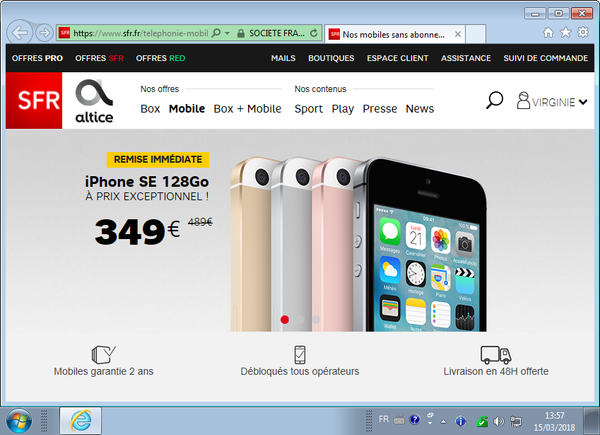Open a new blank tab
The height and width of the screenshot is (435, 600).
(x=476, y=34)
